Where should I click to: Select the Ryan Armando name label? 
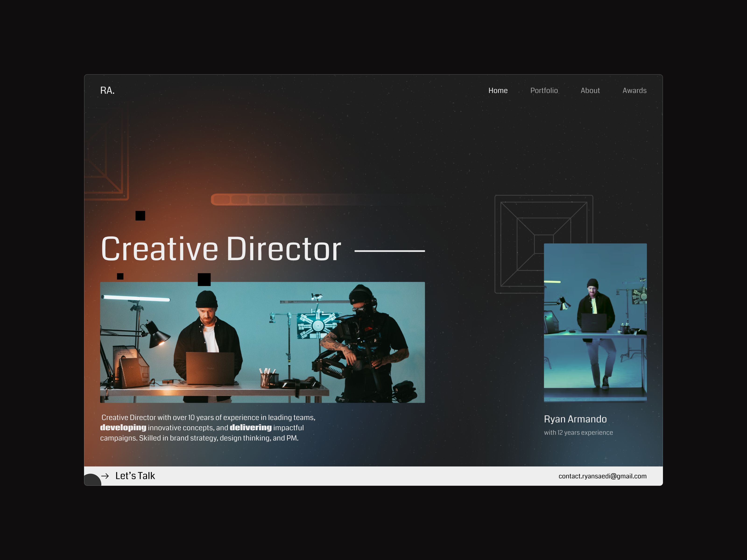(x=575, y=419)
